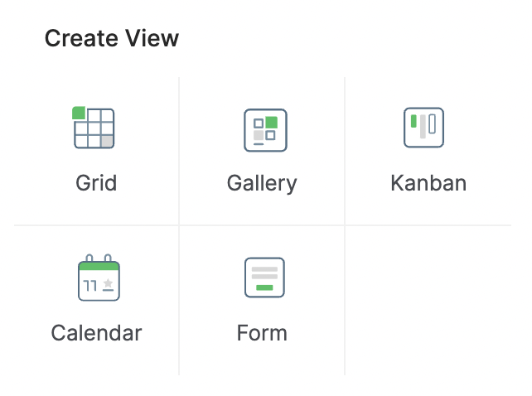The image size is (532, 396).
Task: Create a new Grid view
Action: (96, 151)
